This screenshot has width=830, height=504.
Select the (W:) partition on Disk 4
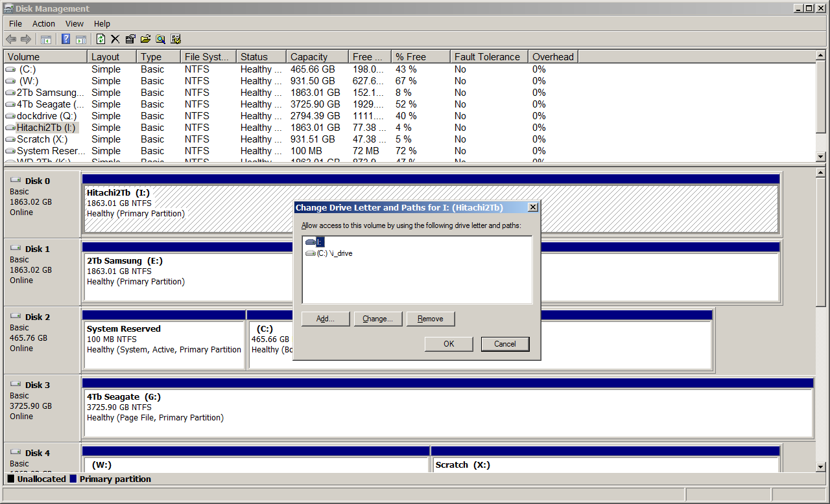[x=255, y=459]
